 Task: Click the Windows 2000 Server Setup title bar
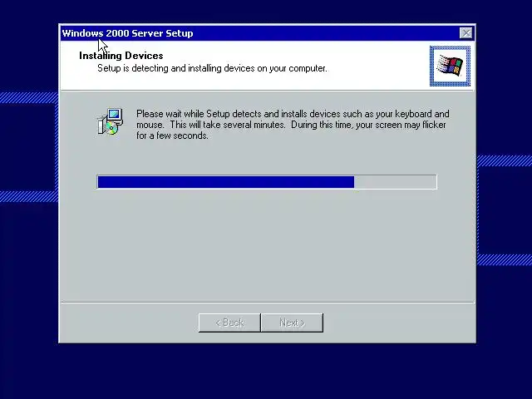click(267, 33)
